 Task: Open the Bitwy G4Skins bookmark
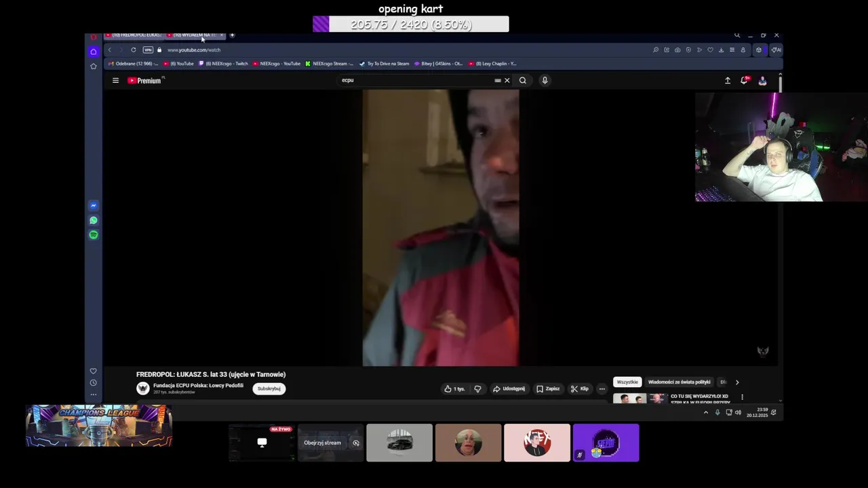click(x=438, y=64)
